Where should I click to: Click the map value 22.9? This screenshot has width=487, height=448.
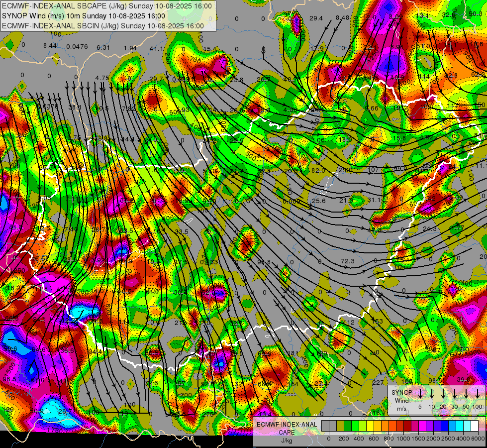point(237,141)
